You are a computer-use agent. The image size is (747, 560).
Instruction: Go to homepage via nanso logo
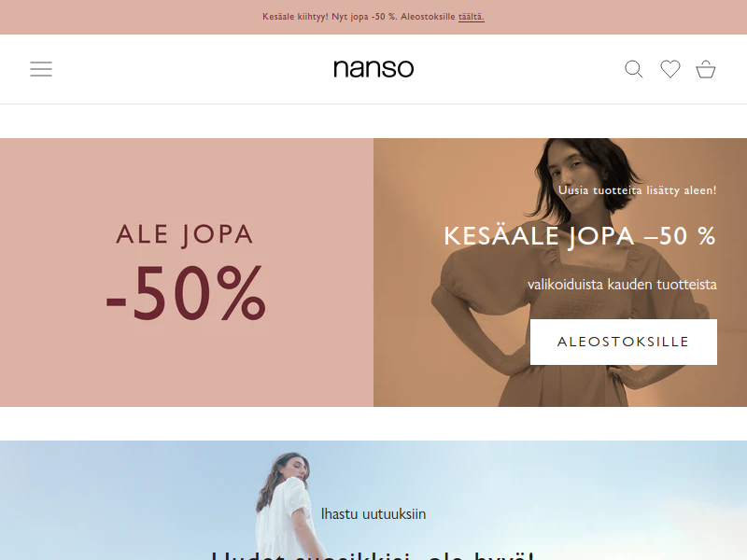pos(373,68)
